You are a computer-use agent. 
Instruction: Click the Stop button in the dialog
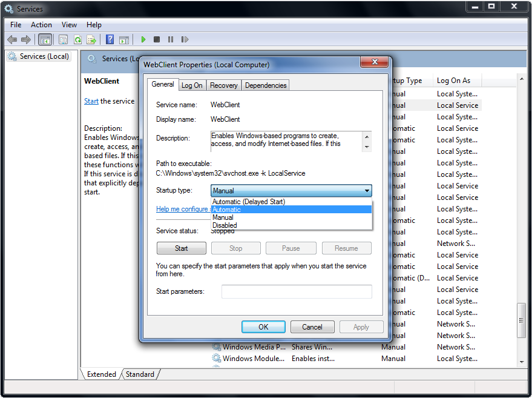coord(236,248)
